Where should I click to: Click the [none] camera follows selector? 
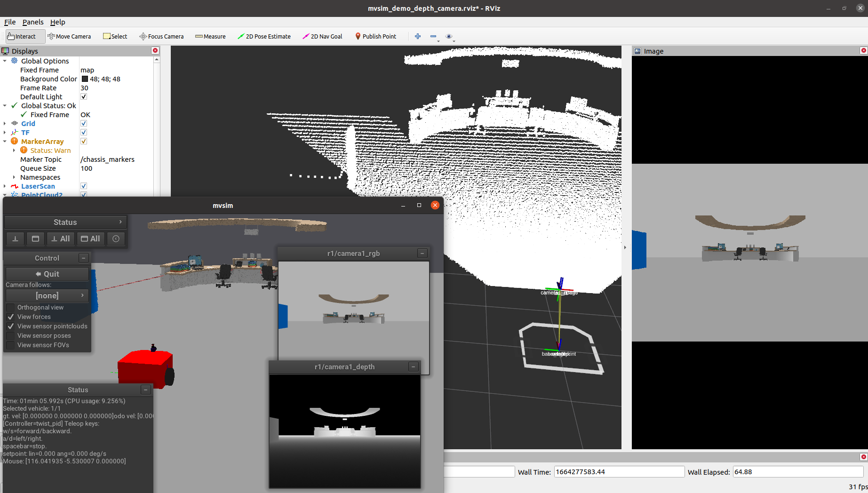click(47, 295)
